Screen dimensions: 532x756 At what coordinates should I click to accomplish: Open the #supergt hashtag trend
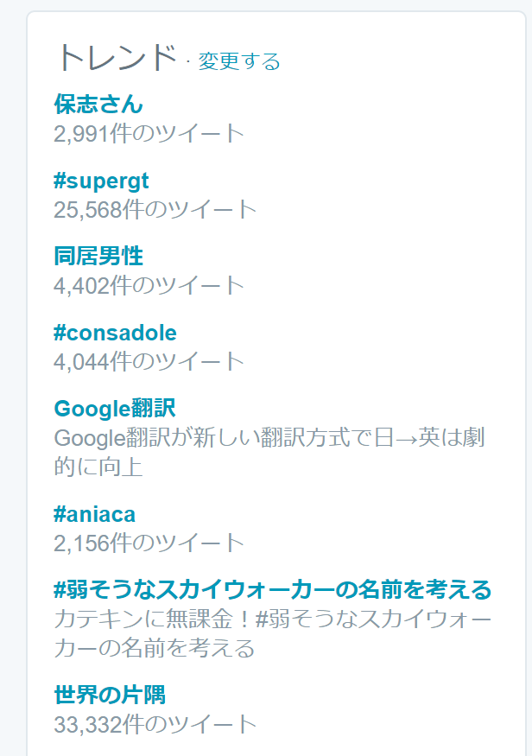(101, 181)
